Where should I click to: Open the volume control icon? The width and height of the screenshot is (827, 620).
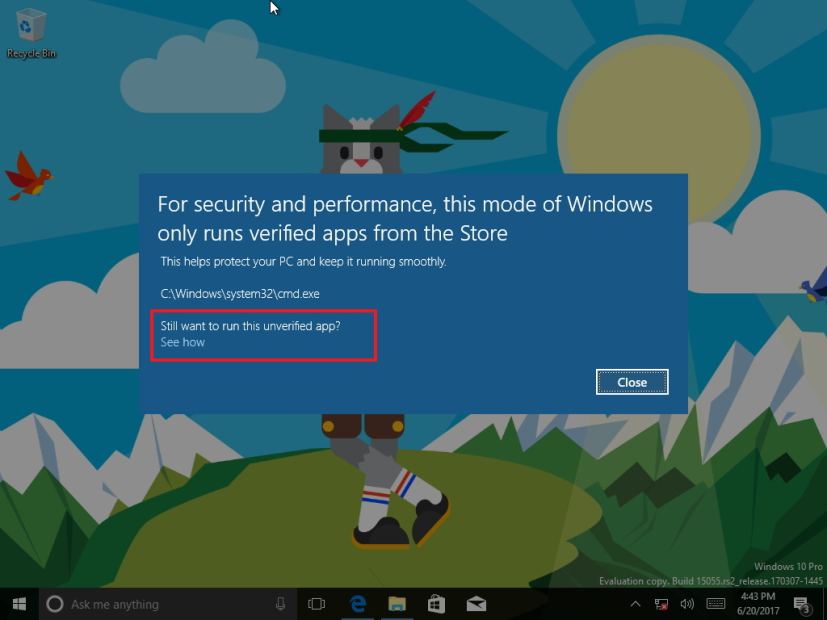[687, 604]
